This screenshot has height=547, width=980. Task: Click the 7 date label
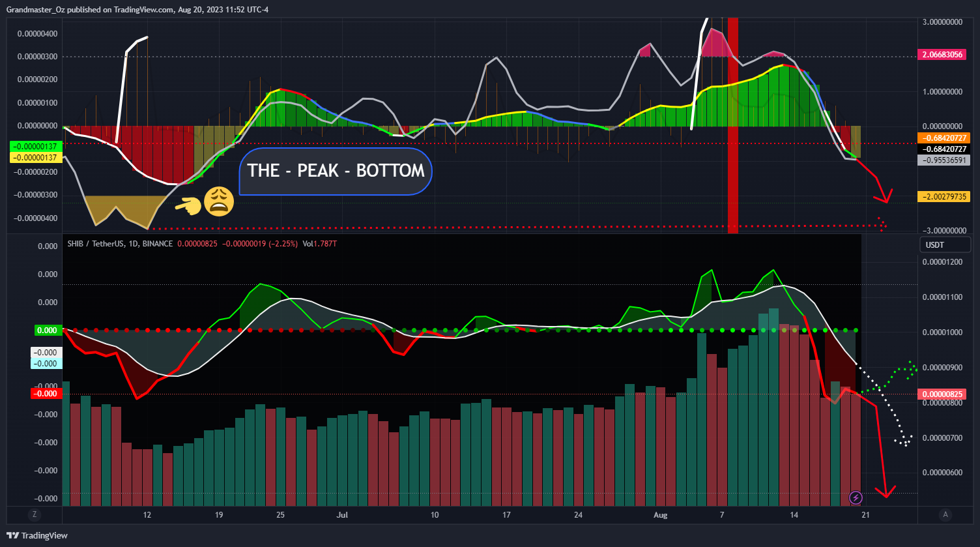pyautogui.click(x=721, y=514)
